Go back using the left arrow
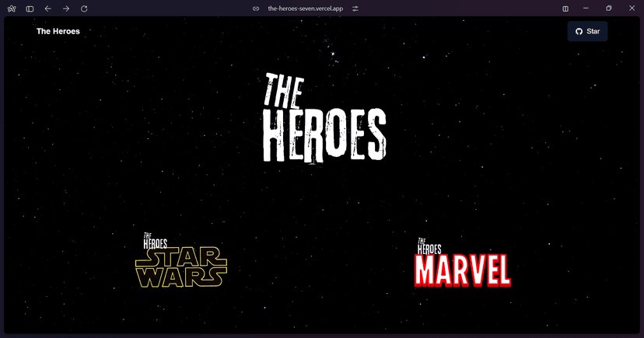This screenshot has width=644, height=338. tap(47, 9)
